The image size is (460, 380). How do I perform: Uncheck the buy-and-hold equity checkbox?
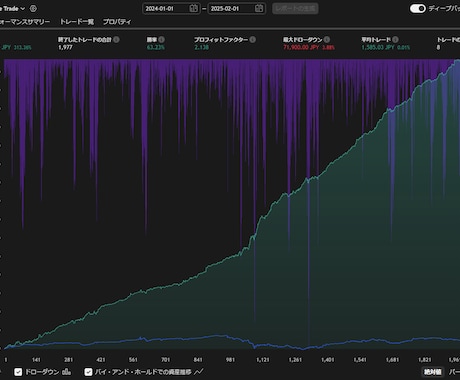(x=88, y=372)
